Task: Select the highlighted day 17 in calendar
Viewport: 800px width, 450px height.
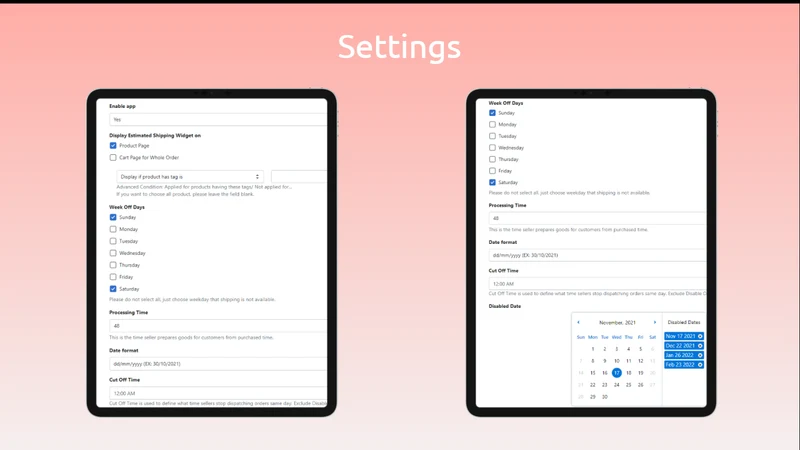Action: point(616,373)
